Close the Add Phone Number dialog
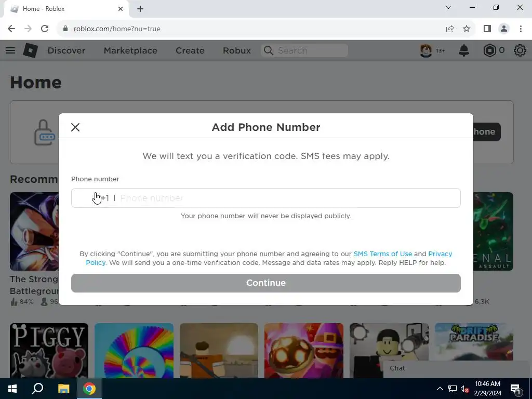 [x=75, y=127]
